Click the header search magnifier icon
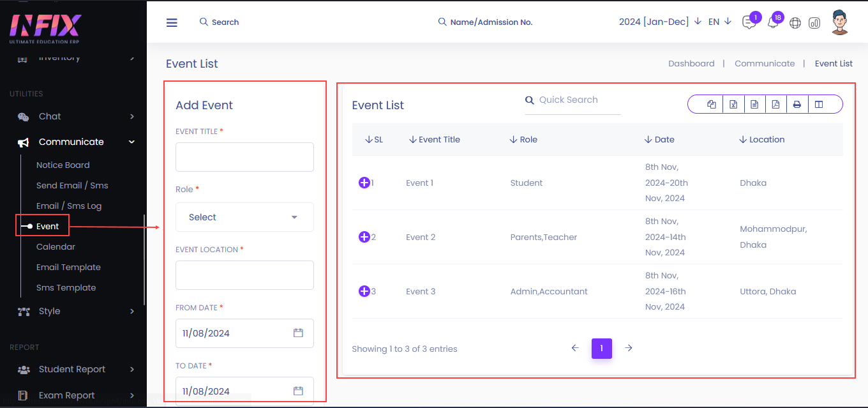The width and height of the screenshot is (868, 408). pos(204,22)
